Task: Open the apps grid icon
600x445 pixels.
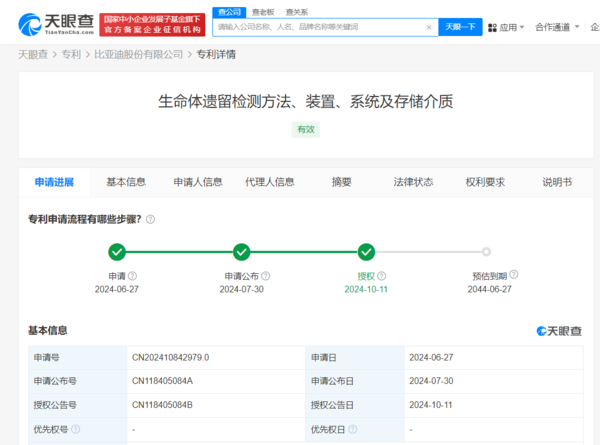Action: pos(492,28)
